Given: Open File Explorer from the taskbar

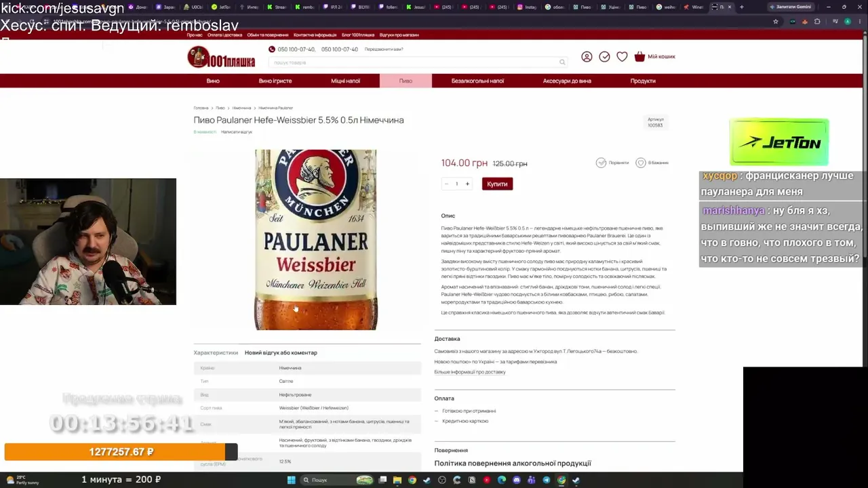Looking at the screenshot, I should tap(397, 480).
